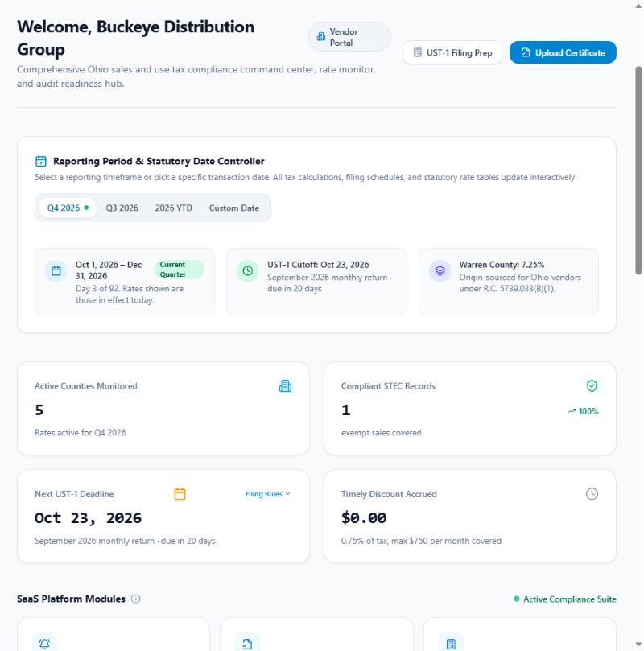Viewport: 644px width, 651px height.
Task: Click the Vendor Portal badge
Action: point(349,37)
